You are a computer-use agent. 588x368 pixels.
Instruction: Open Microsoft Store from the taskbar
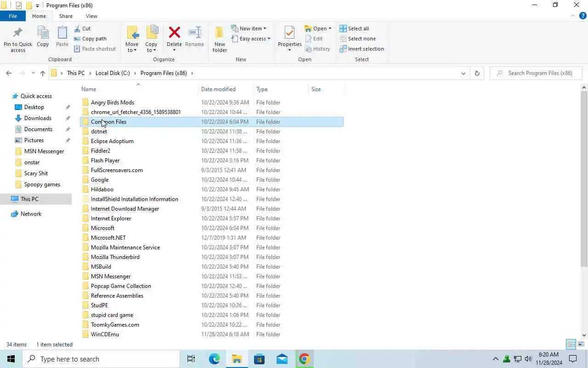[259, 359]
